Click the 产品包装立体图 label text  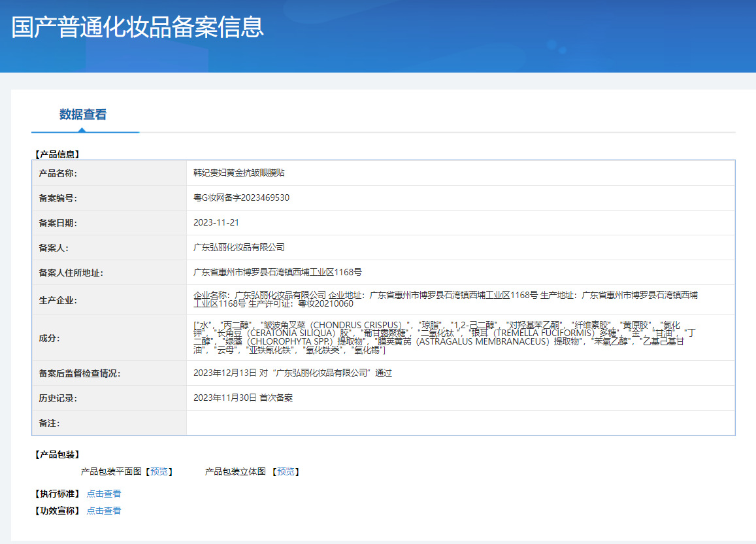pos(235,471)
